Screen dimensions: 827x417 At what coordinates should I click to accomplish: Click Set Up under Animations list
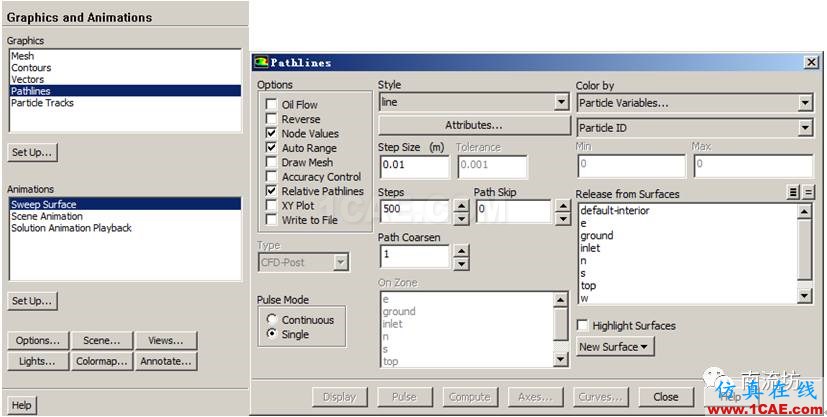32,301
